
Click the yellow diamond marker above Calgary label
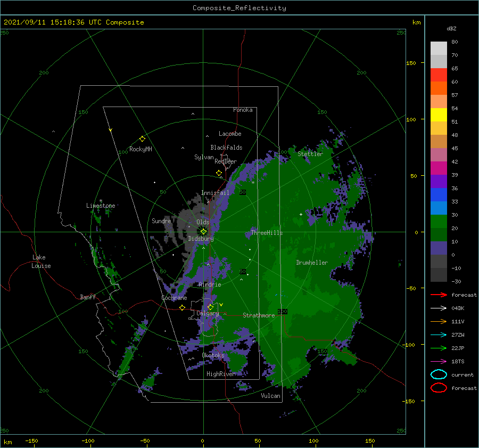(210, 307)
